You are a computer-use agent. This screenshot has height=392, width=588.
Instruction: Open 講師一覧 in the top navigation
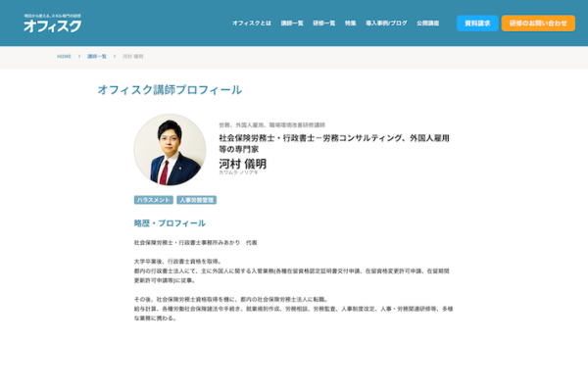(x=292, y=23)
